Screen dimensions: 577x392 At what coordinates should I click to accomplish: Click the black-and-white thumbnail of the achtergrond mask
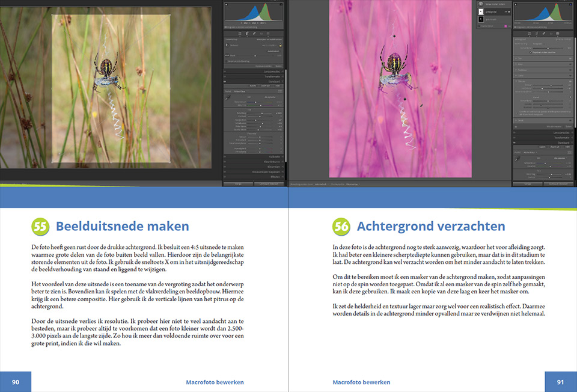[481, 12]
